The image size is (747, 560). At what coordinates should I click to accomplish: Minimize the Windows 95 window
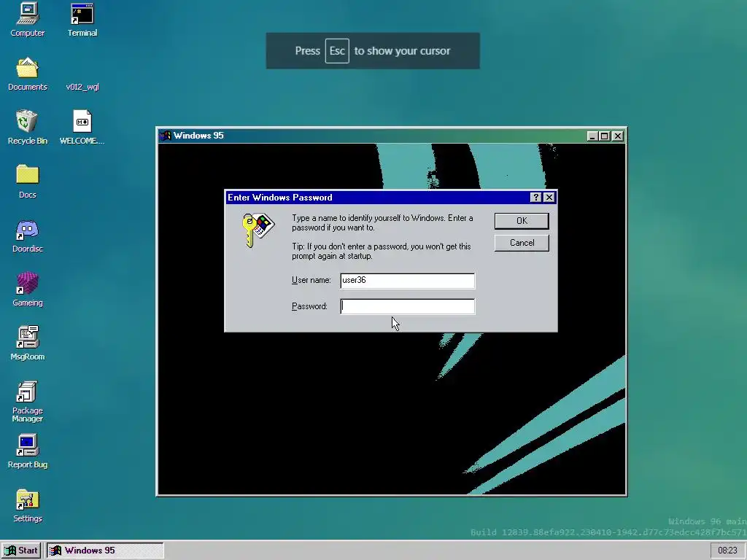(592, 136)
